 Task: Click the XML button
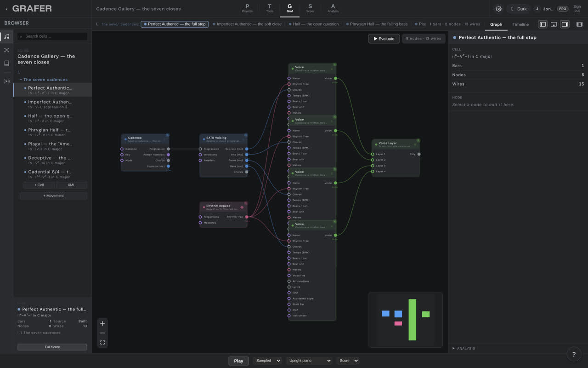tap(71, 185)
